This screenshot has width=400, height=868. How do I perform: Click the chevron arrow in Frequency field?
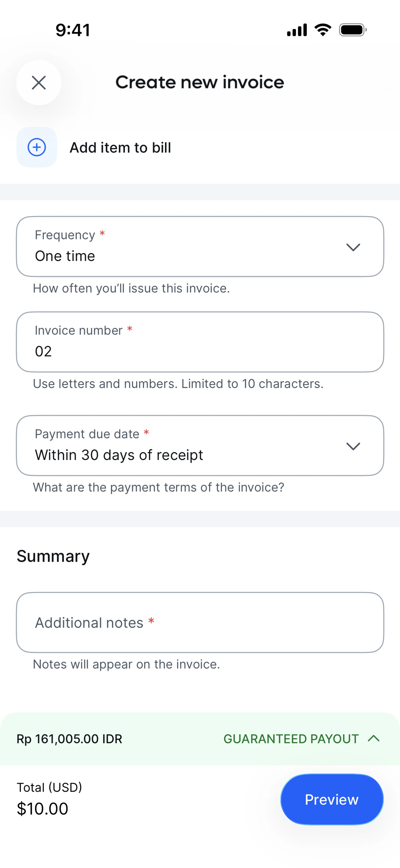(353, 247)
